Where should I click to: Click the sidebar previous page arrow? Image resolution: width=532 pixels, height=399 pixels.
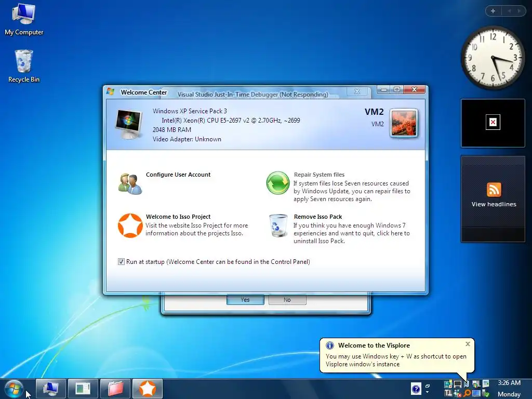coord(509,11)
